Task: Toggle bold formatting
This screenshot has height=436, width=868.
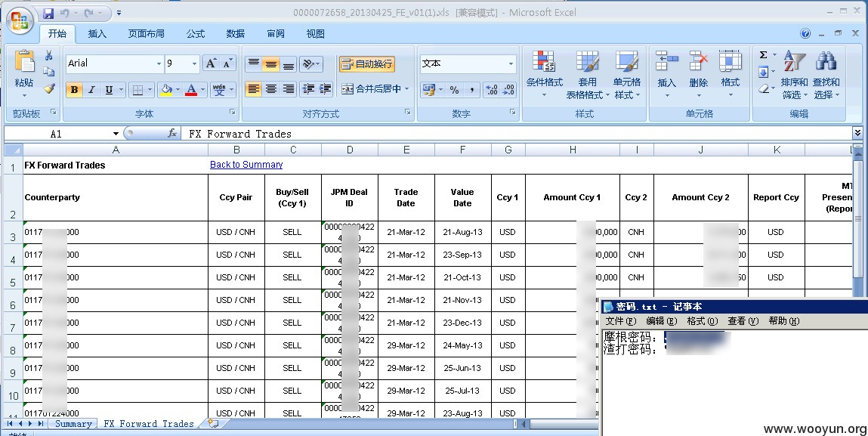Action: (x=74, y=90)
